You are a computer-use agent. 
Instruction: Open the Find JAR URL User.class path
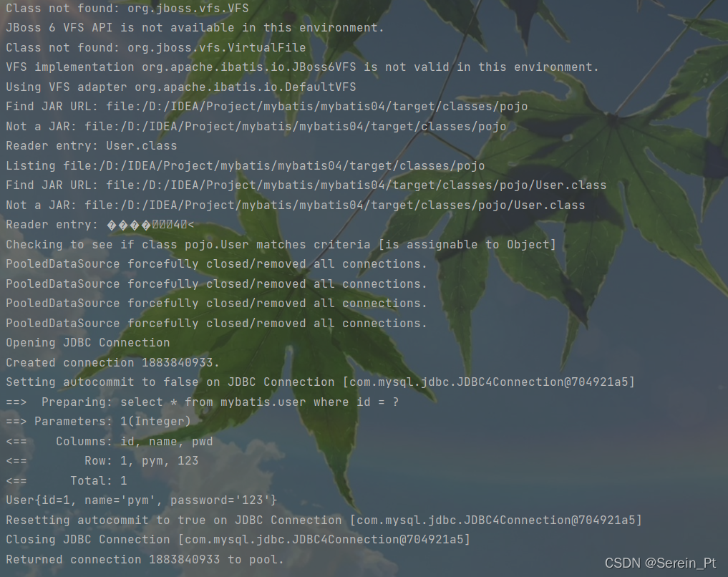pyautogui.click(x=356, y=185)
